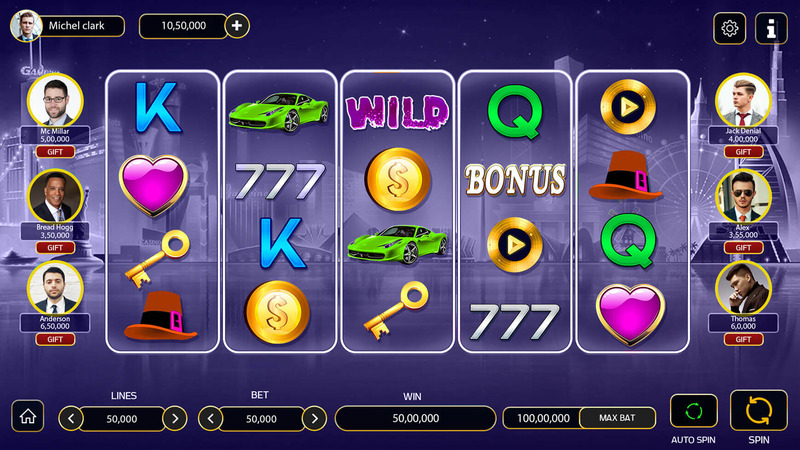Select the BONUS symbol on the fourth reel

coord(515,180)
